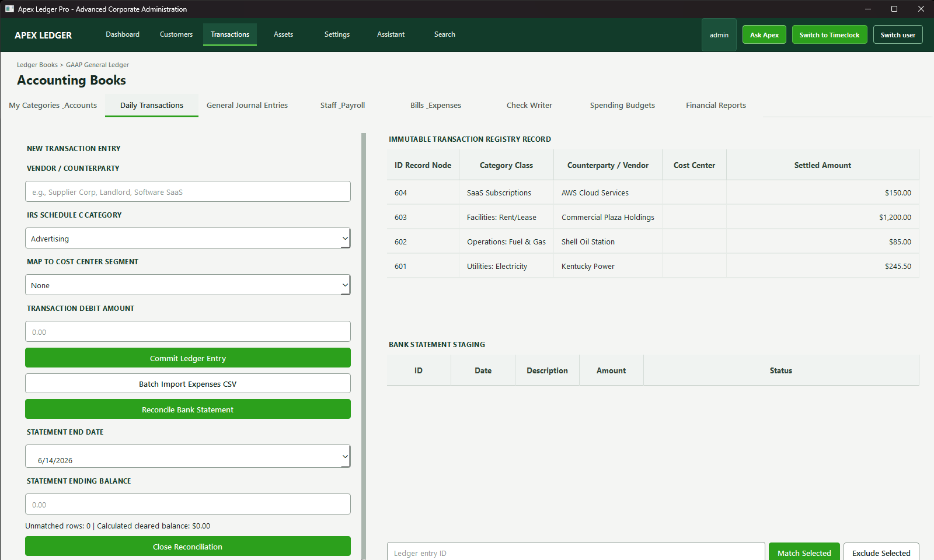Open the Dashboard menu
The image size is (934, 560).
(123, 34)
